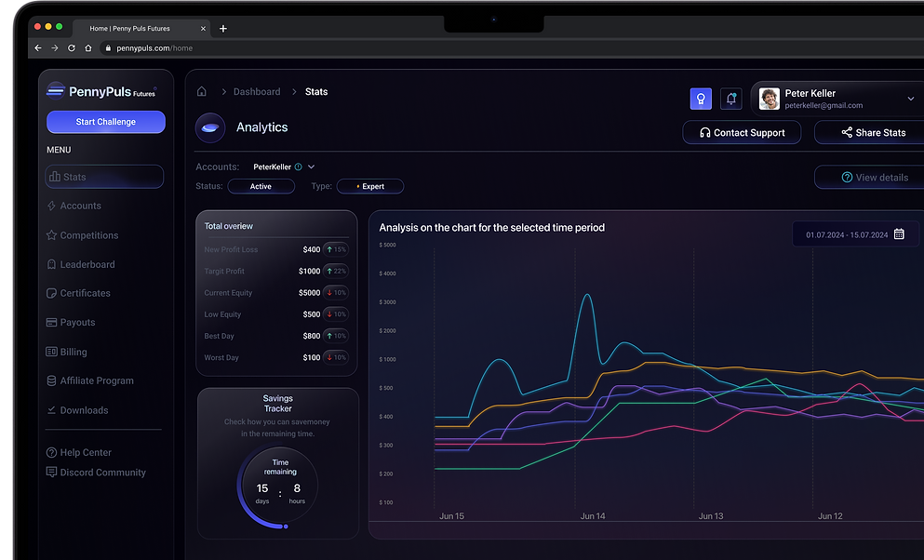This screenshot has height=560, width=924.
Task: Click the blue award badge icon
Action: click(701, 99)
